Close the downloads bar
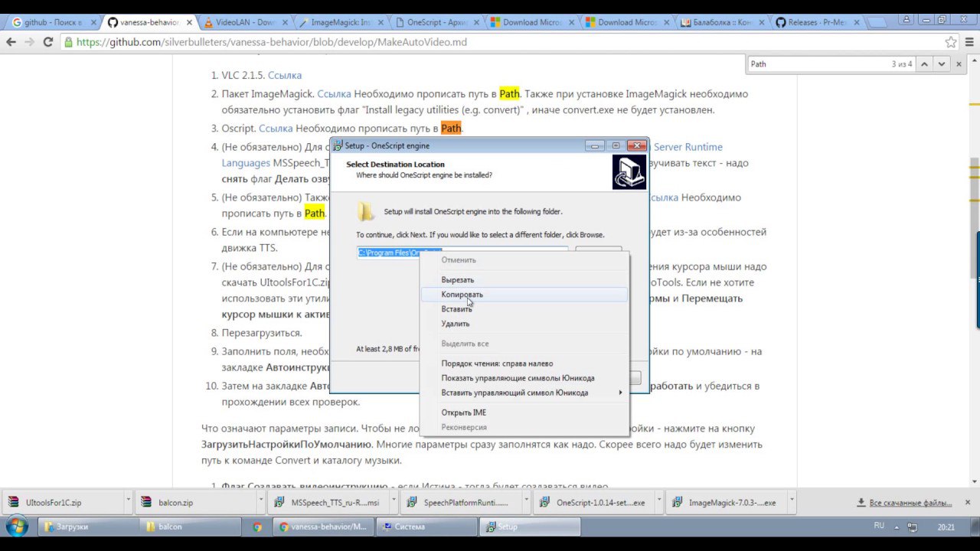The height and width of the screenshot is (551, 980). (x=968, y=502)
